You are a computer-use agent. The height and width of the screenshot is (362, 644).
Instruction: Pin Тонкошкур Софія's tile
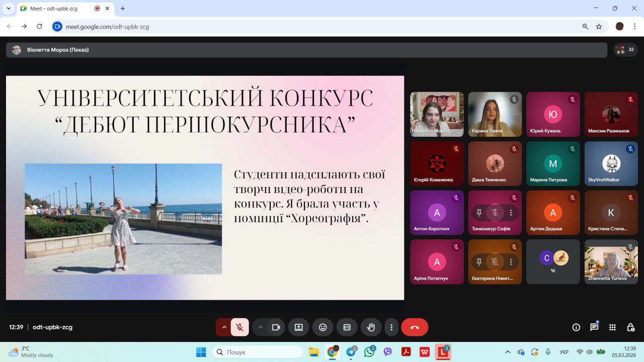coord(479,213)
